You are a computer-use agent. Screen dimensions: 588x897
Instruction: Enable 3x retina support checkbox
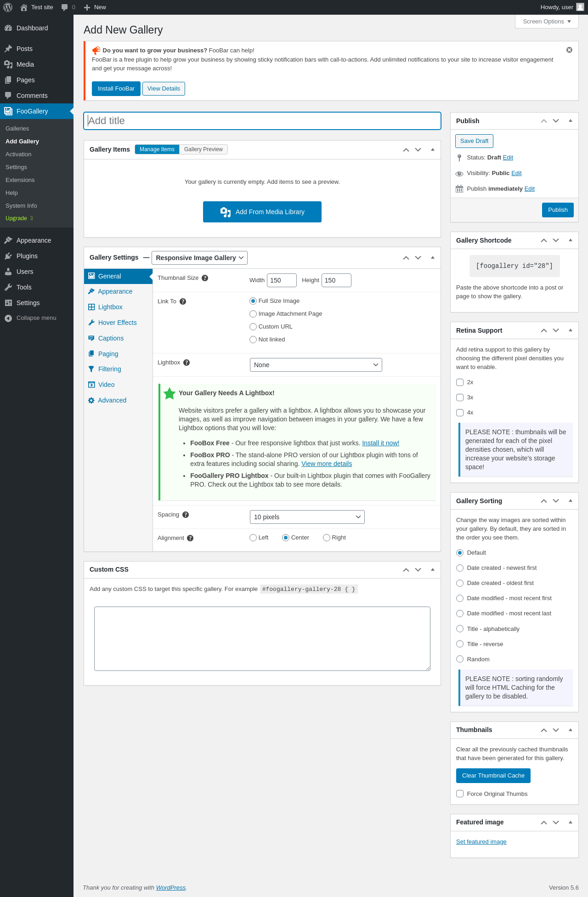tap(460, 397)
